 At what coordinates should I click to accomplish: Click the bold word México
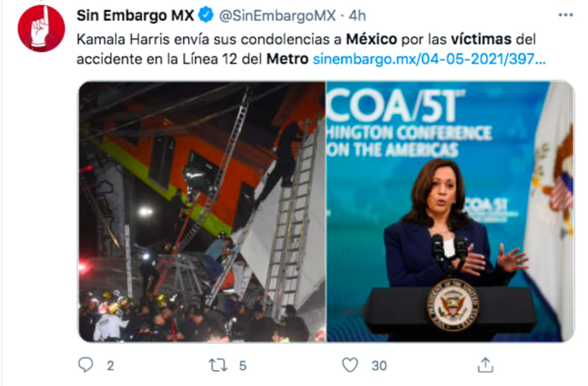pos(371,39)
